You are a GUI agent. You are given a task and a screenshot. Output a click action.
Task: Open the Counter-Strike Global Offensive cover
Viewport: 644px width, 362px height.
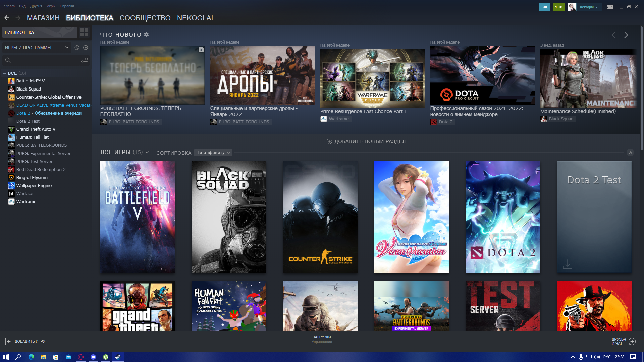tap(320, 217)
